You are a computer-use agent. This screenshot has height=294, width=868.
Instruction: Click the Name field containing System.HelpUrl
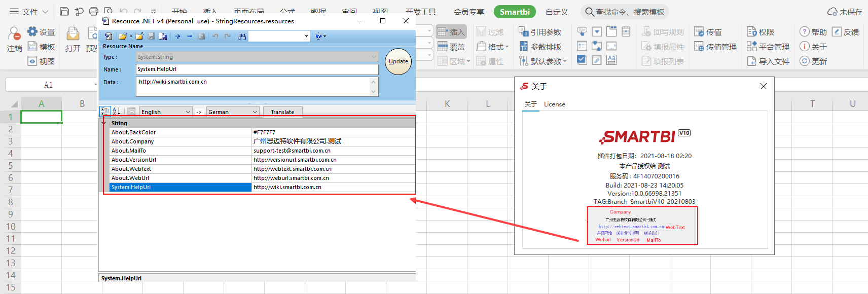(x=258, y=69)
